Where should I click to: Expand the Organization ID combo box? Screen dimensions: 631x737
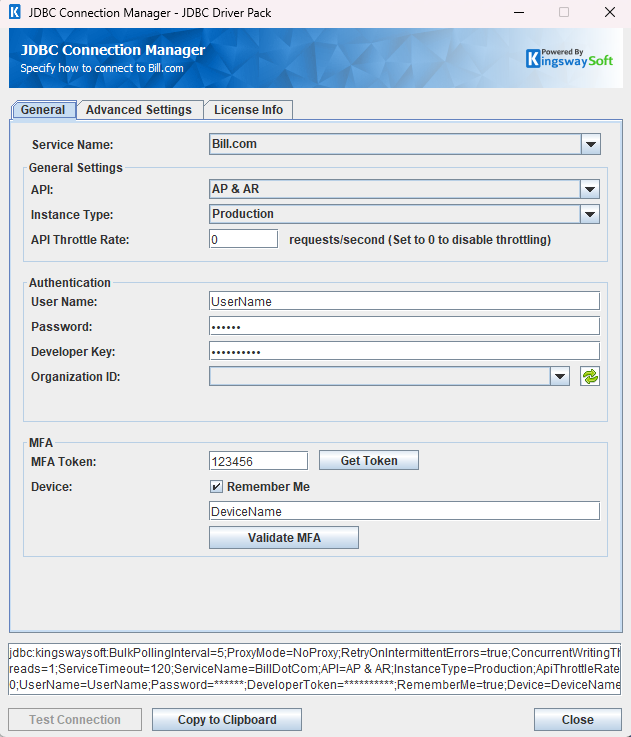tap(560, 376)
